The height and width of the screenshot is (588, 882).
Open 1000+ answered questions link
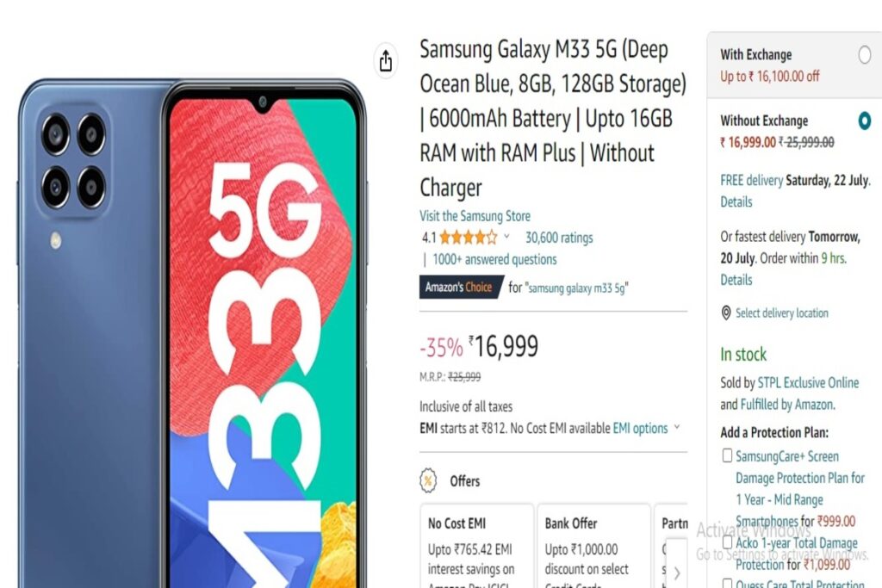point(494,260)
